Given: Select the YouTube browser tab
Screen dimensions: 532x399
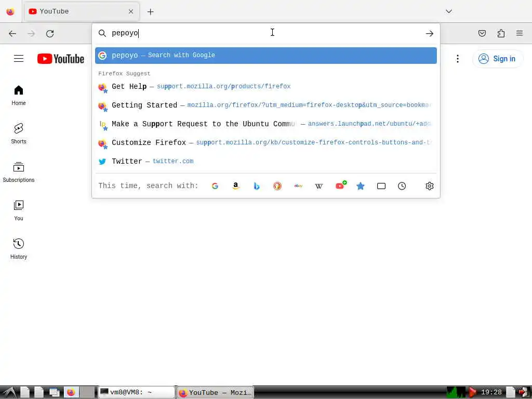Looking at the screenshot, I should 82,11.
